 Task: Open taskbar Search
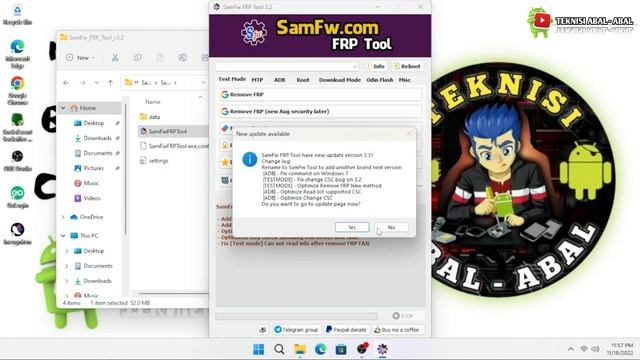279,349
